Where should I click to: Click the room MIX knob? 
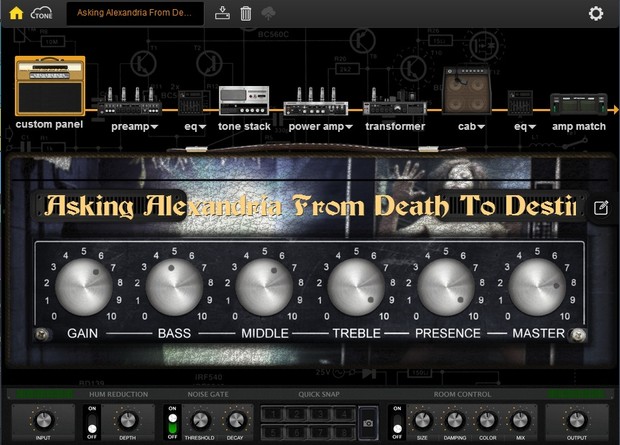coord(520,420)
